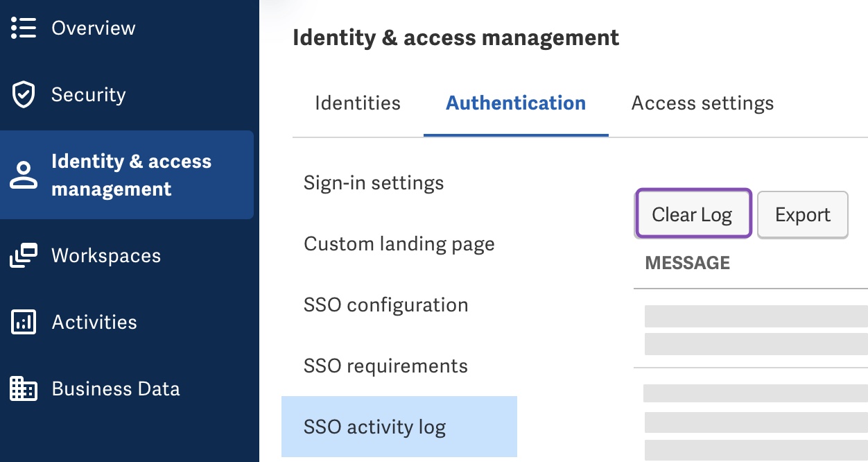Click the Identity & access person icon
Screen dimensions: 868x462
pos(24,175)
